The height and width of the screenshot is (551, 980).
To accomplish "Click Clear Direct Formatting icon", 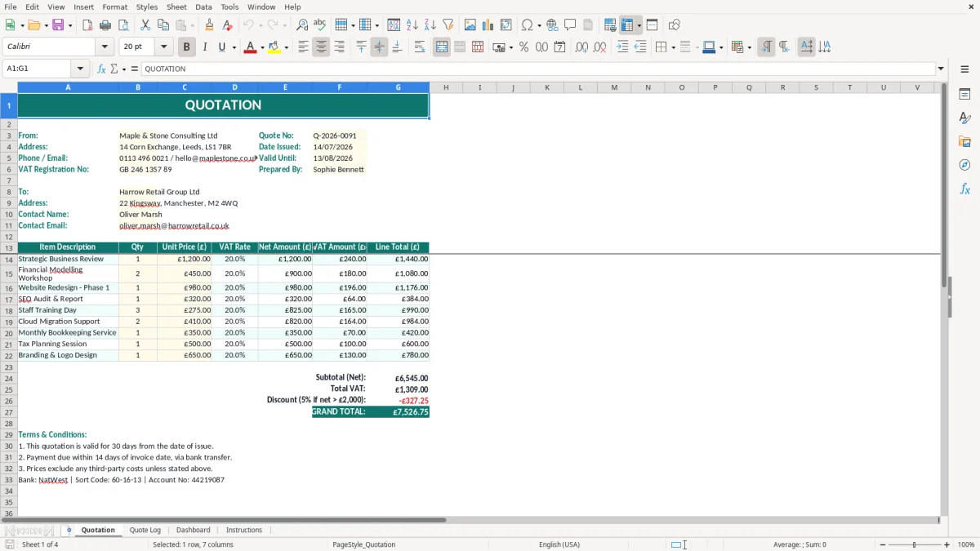I will point(225,25).
